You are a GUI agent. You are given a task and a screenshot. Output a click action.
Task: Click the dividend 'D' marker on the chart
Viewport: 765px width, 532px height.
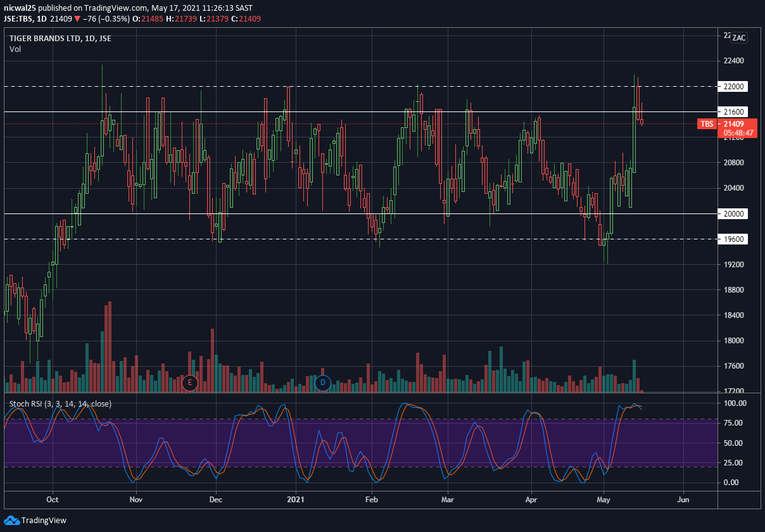(x=323, y=383)
